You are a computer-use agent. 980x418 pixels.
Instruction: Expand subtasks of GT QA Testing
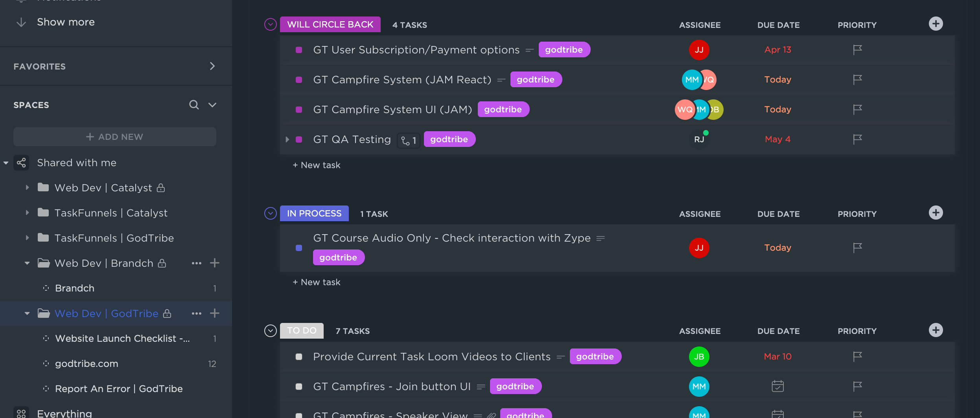point(287,139)
